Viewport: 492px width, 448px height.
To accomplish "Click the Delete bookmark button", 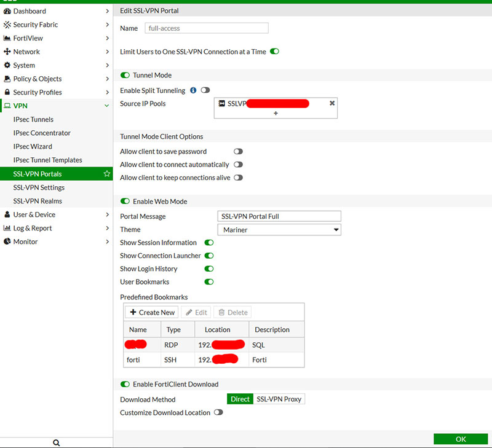I will click(232, 312).
